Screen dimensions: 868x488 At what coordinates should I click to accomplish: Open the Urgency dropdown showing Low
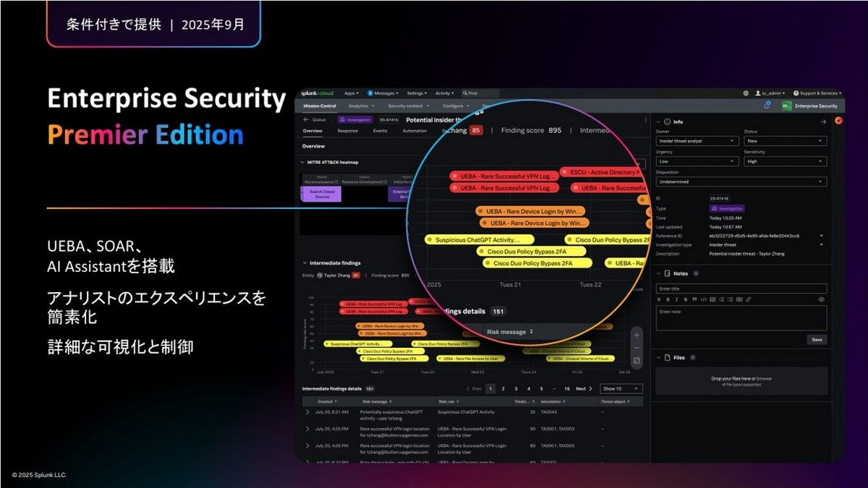click(x=696, y=161)
